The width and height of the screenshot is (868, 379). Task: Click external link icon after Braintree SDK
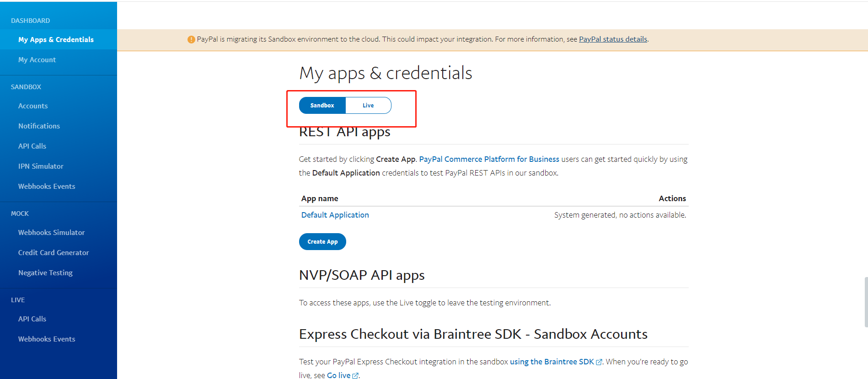(599, 362)
